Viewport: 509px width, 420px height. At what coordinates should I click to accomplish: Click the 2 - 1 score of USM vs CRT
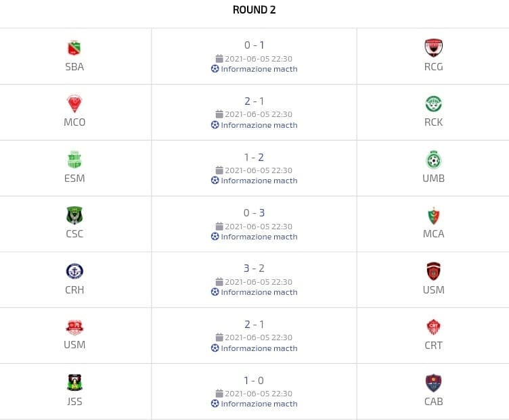click(254, 324)
